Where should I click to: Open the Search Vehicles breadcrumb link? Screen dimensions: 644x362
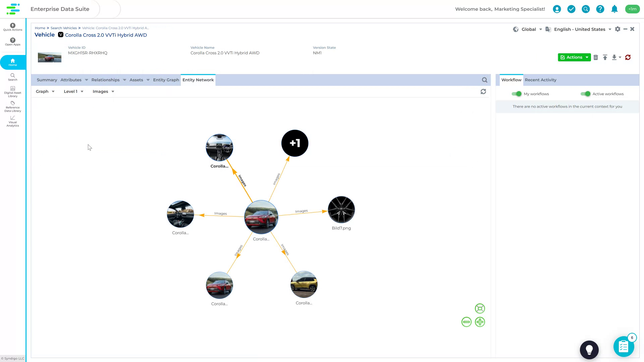point(63,28)
